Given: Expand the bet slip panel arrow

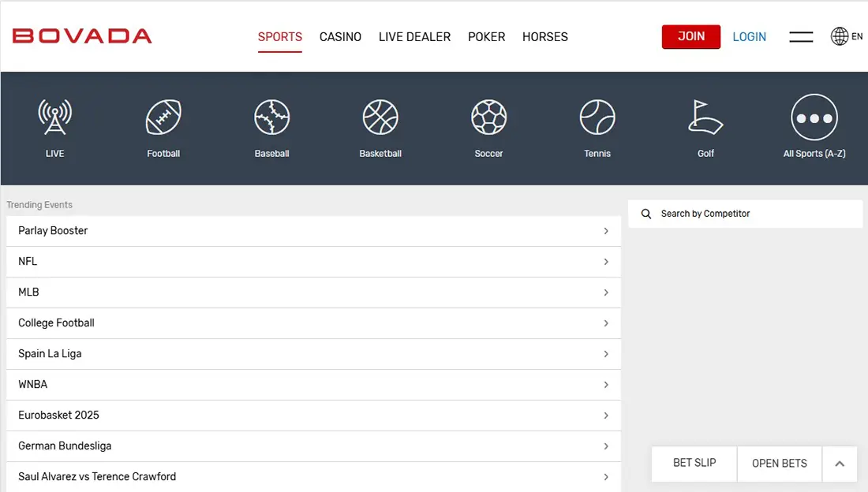Looking at the screenshot, I should [x=840, y=464].
